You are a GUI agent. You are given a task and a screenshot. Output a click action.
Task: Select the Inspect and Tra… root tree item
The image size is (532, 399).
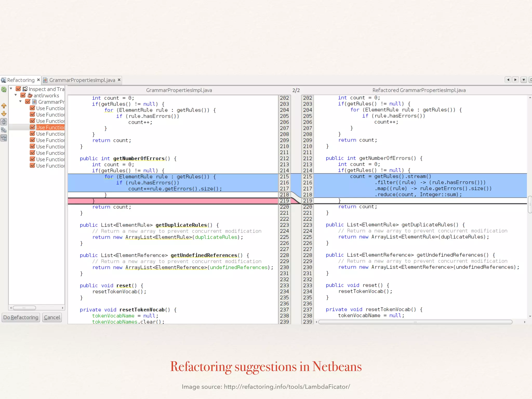[x=46, y=89]
